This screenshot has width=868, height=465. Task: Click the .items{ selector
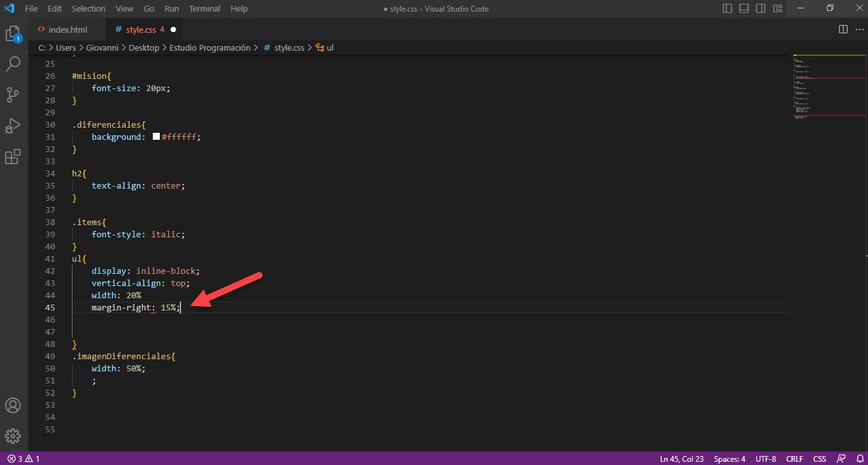(89, 223)
